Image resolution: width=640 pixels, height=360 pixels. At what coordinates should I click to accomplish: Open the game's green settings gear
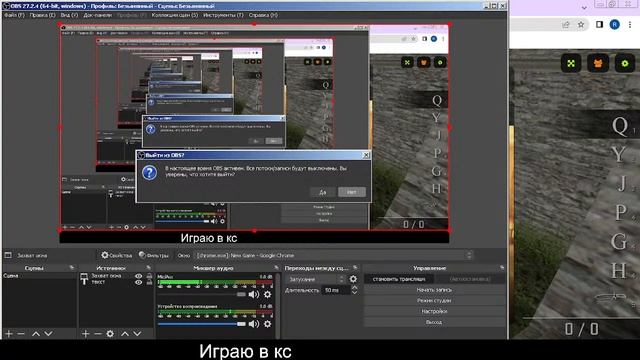pyautogui.click(x=625, y=63)
